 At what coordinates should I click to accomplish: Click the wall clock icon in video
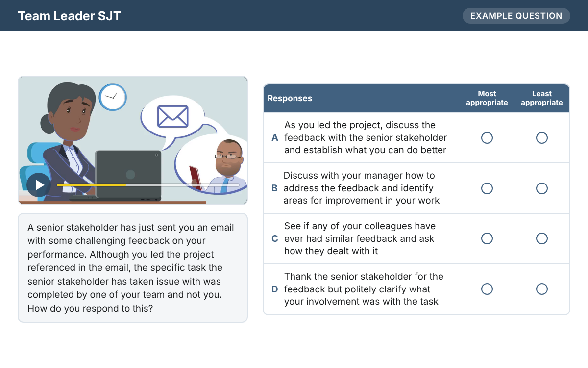click(113, 97)
